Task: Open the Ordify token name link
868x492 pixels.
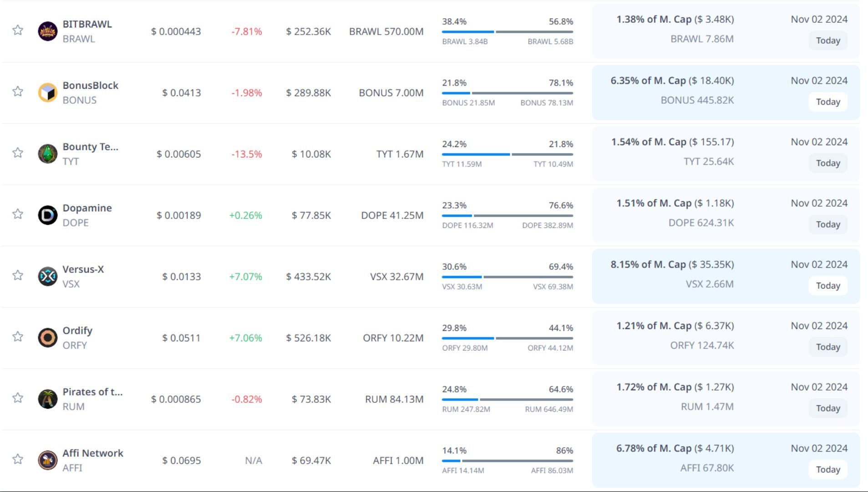Action: [77, 330]
